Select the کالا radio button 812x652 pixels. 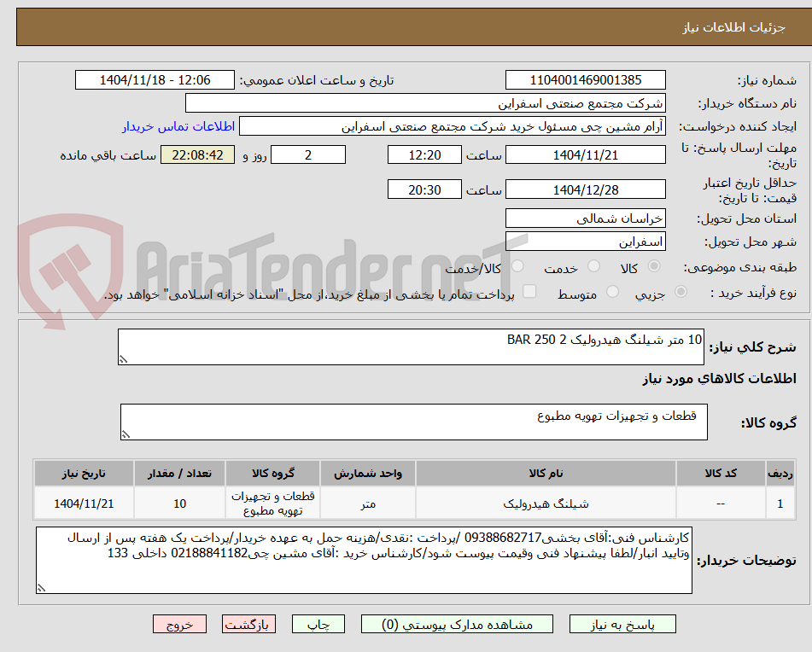(x=654, y=266)
